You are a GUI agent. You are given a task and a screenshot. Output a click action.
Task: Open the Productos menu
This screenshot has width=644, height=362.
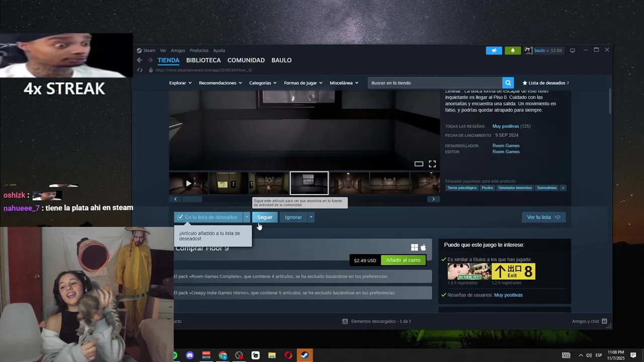[x=199, y=50]
